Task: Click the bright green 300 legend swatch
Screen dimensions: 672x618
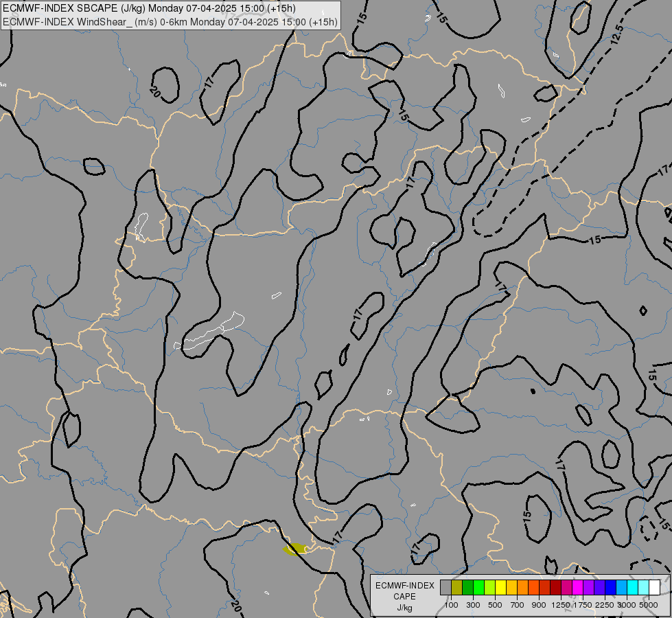Action: tap(478, 588)
